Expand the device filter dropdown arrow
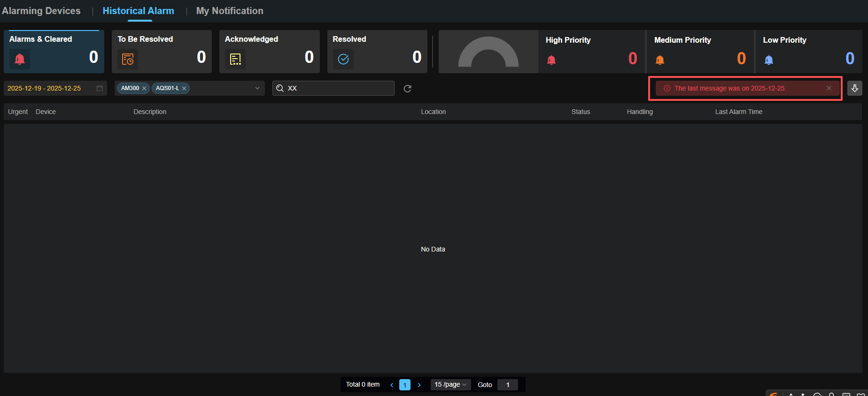This screenshot has height=396, width=868. pos(257,88)
